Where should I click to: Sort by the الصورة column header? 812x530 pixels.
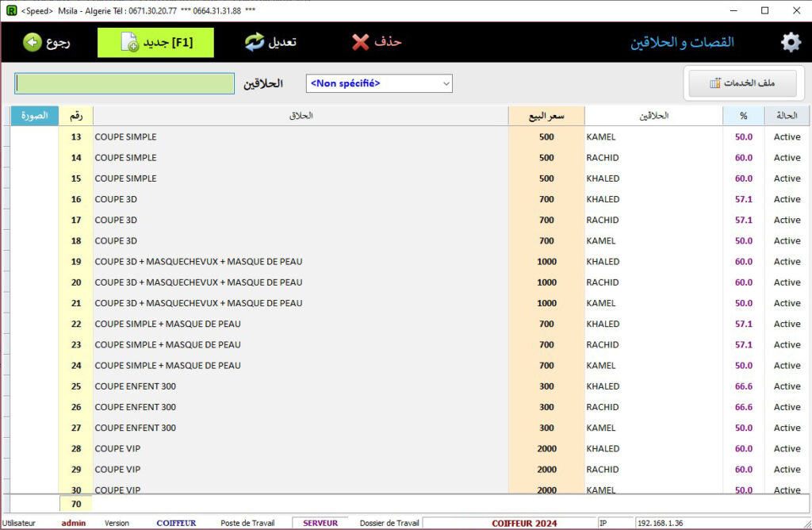point(35,116)
